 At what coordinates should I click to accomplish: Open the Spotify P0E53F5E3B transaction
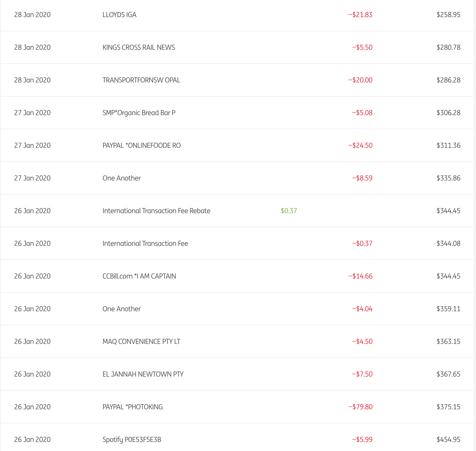click(x=132, y=440)
